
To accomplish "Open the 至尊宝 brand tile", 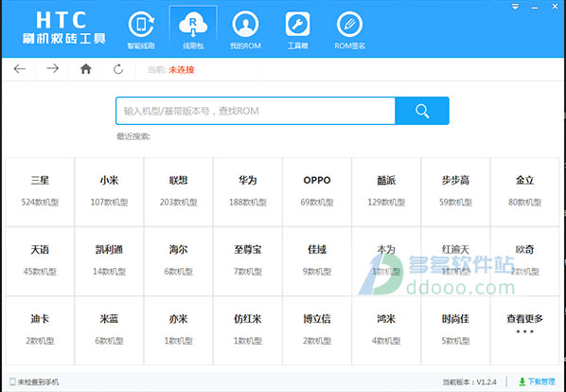I will point(248,261).
